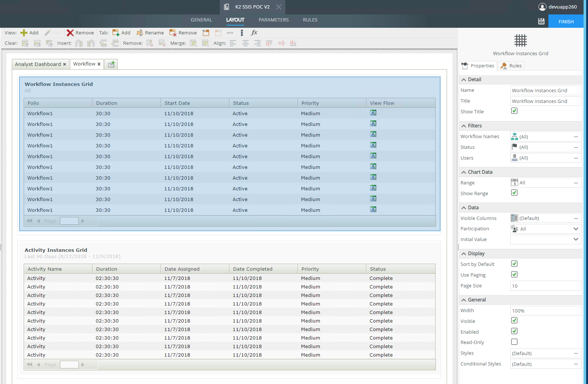Switch to the LAYOUT tab
The image size is (588, 384).
pyautogui.click(x=235, y=20)
